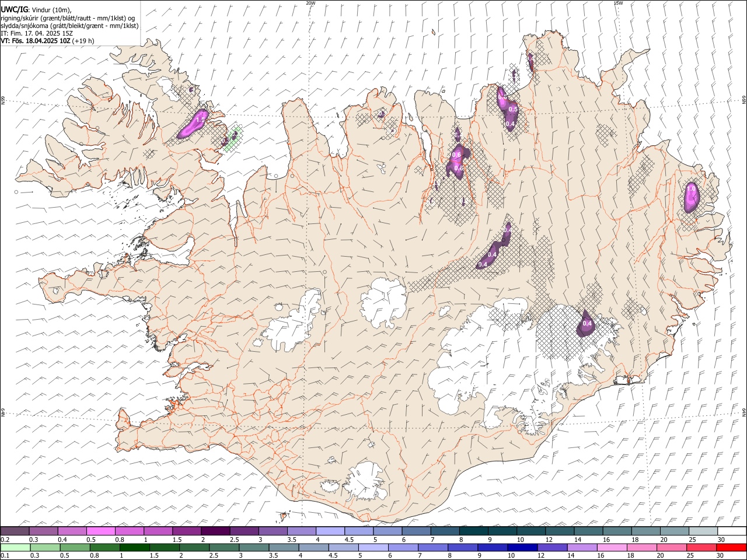Viewport: 747px width, 560px height.
Task: Select the very dark purple 2 snow swatch
Action: (x=215, y=531)
